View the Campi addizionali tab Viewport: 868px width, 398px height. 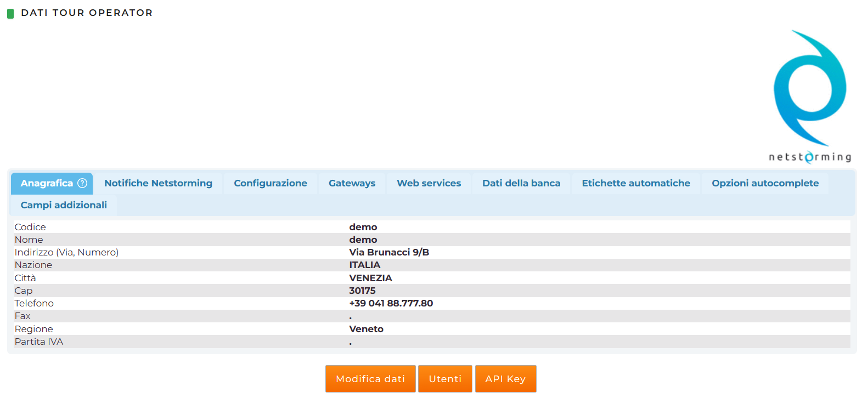click(x=64, y=205)
